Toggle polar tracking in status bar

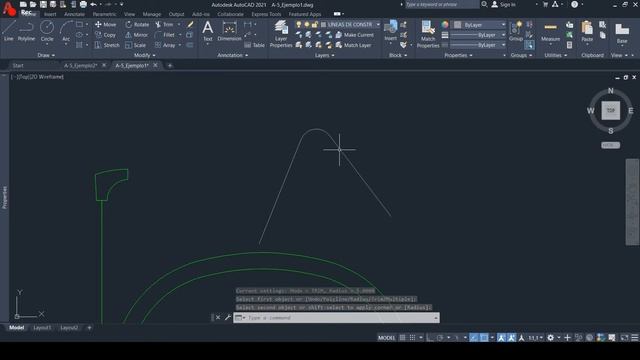(440, 338)
